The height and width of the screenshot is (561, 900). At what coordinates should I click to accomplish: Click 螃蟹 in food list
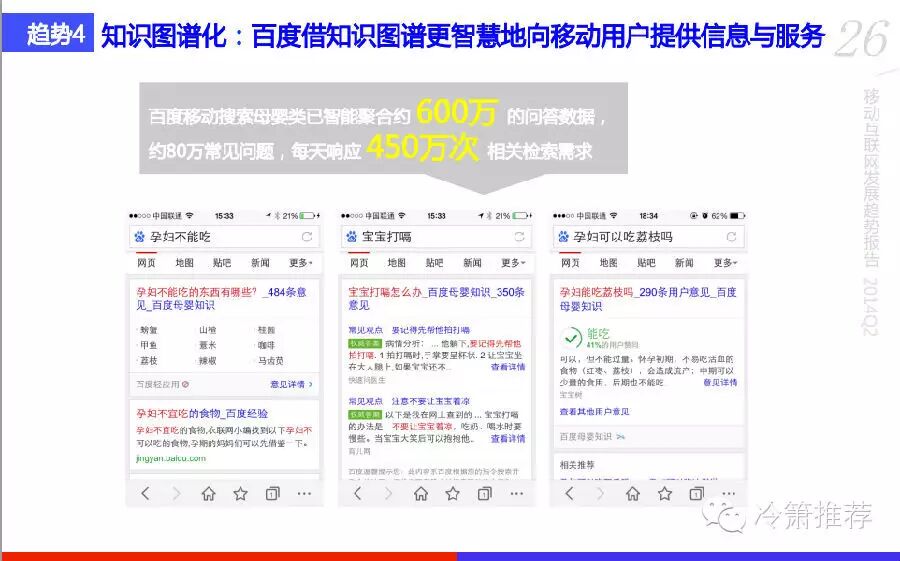pos(148,330)
